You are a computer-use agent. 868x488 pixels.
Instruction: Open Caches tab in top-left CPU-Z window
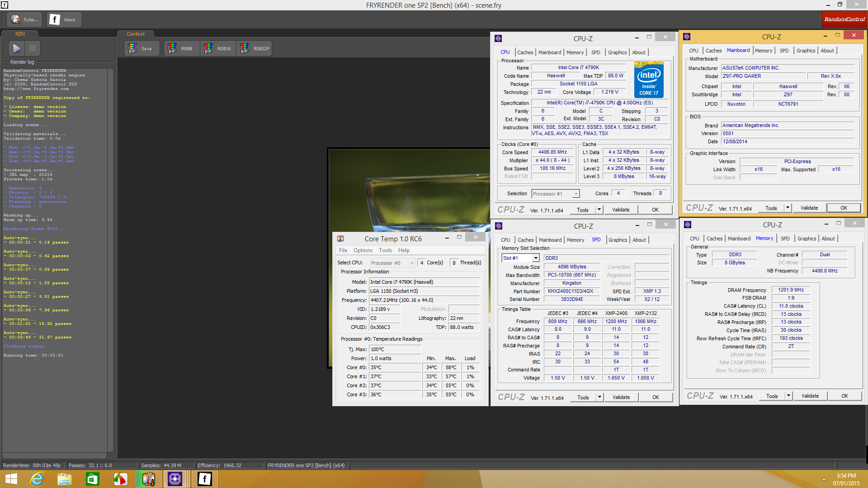coord(525,52)
